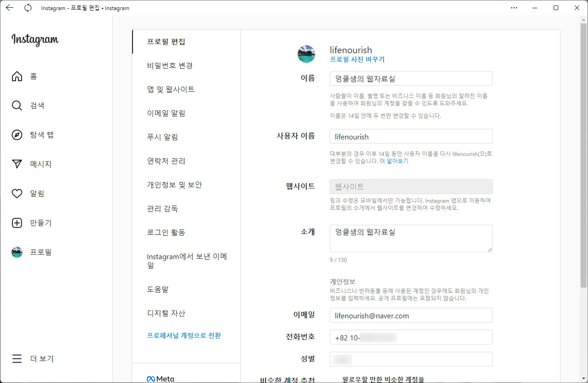588x383 pixels.
Task: Open 검색 in the sidebar
Action: 37,105
